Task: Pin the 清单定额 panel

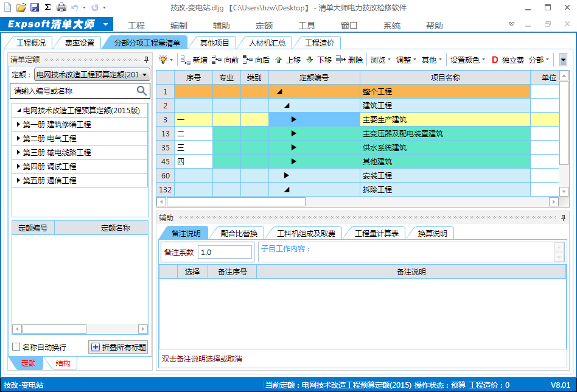Action: [x=147, y=59]
